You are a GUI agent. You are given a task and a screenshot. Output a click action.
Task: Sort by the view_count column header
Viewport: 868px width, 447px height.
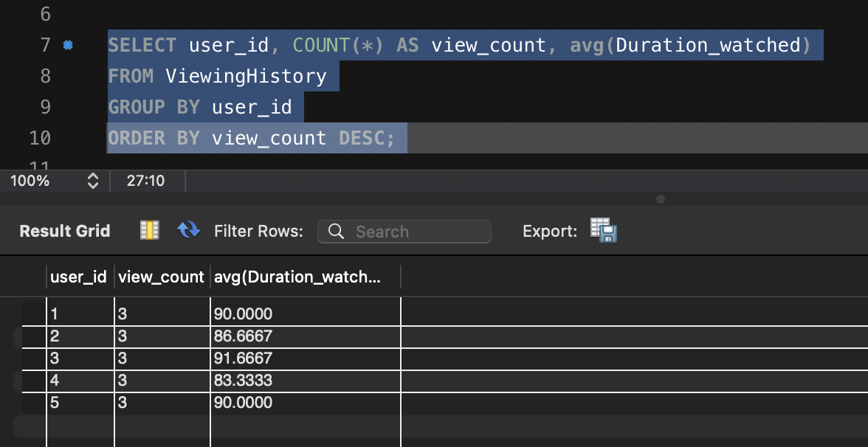pos(161,277)
